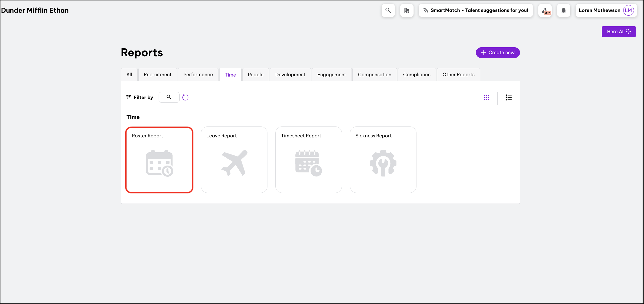
Task: Click the global search magnifier icon
Action: pos(388,10)
